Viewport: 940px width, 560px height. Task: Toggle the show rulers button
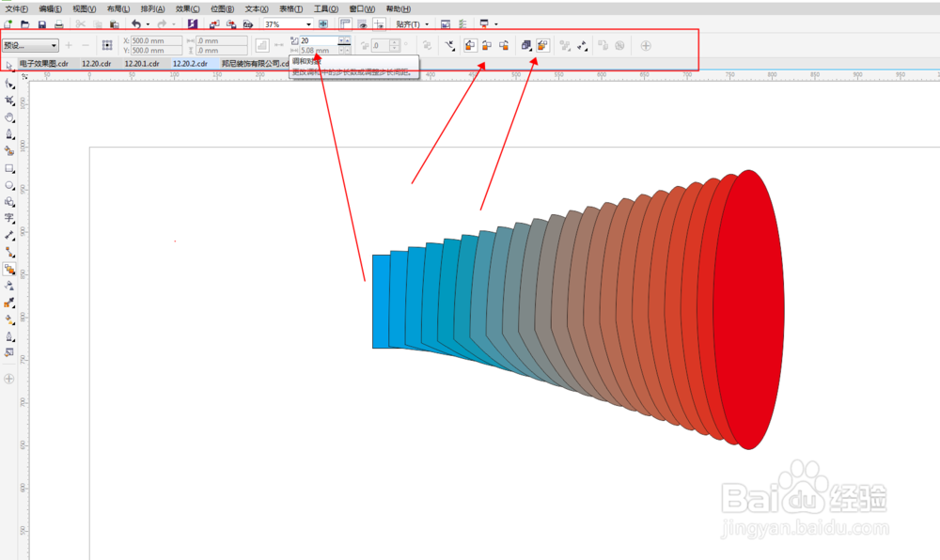pyautogui.click(x=345, y=23)
